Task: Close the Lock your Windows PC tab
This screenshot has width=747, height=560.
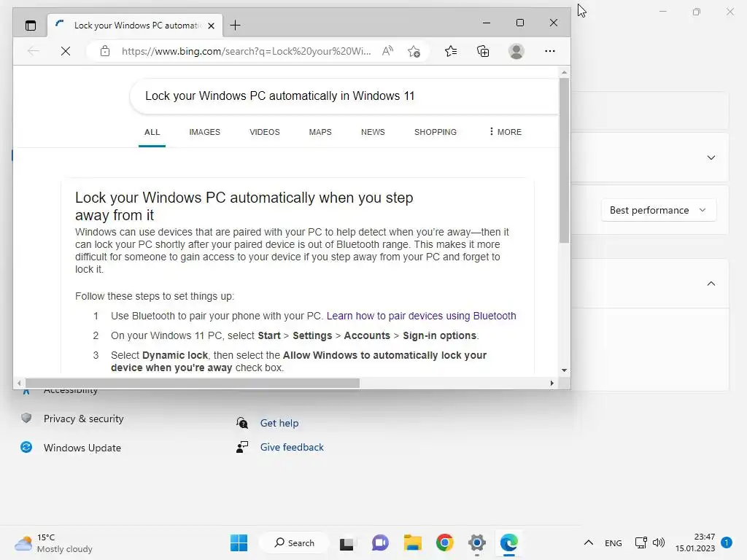Action: coord(211,26)
